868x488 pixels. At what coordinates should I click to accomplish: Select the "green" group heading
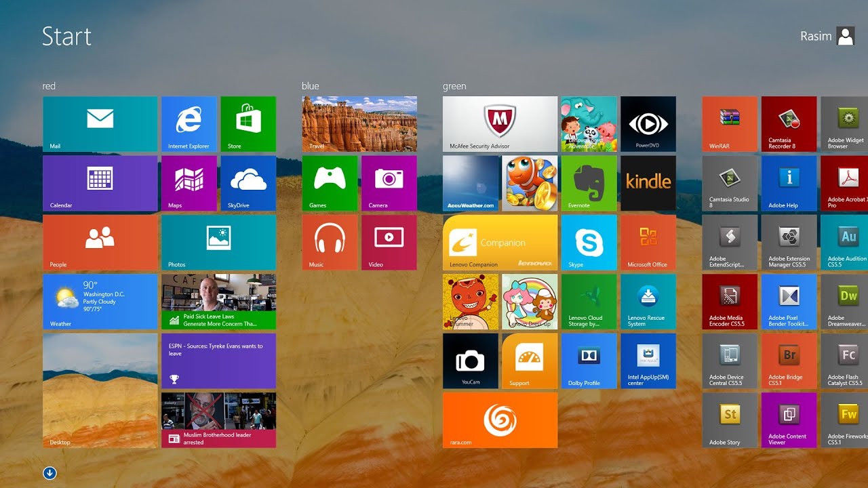tap(454, 86)
